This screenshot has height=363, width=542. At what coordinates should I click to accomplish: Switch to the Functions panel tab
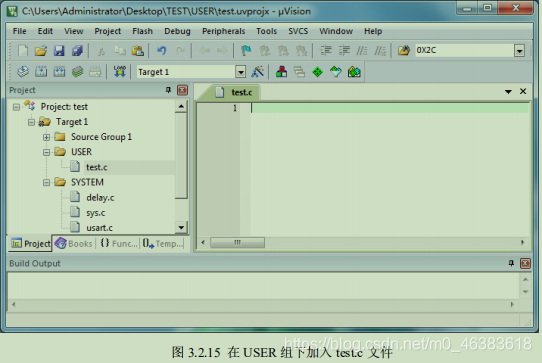tap(119, 243)
